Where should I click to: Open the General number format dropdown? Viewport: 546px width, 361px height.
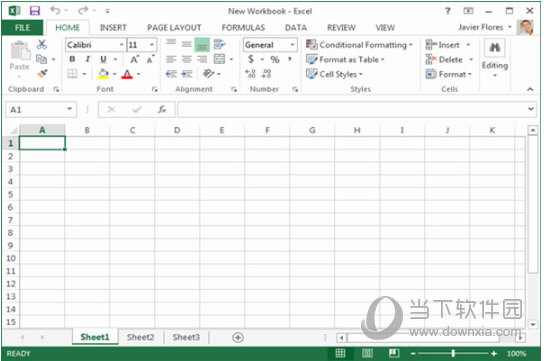pos(292,45)
